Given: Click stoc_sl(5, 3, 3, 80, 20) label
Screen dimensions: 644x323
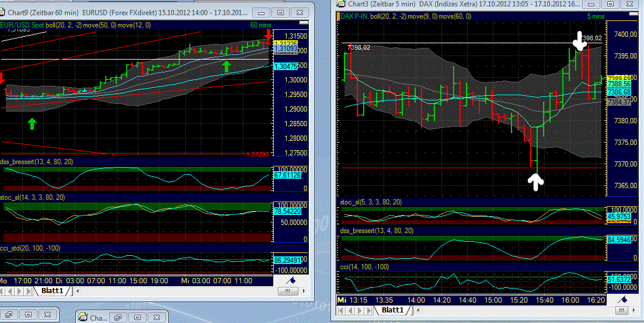Looking at the screenshot, I should (371, 202).
